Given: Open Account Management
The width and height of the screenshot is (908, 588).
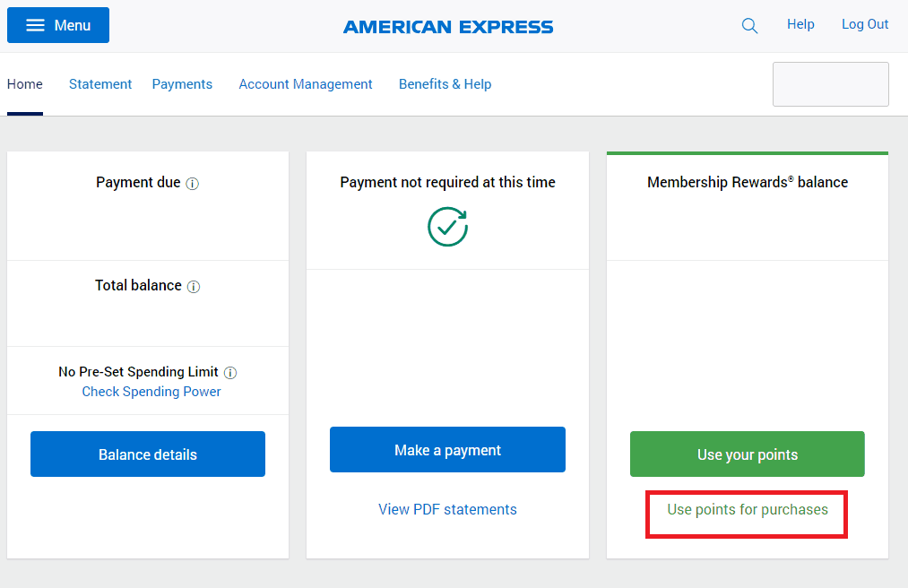Looking at the screenshot, I should click(305, 84).
